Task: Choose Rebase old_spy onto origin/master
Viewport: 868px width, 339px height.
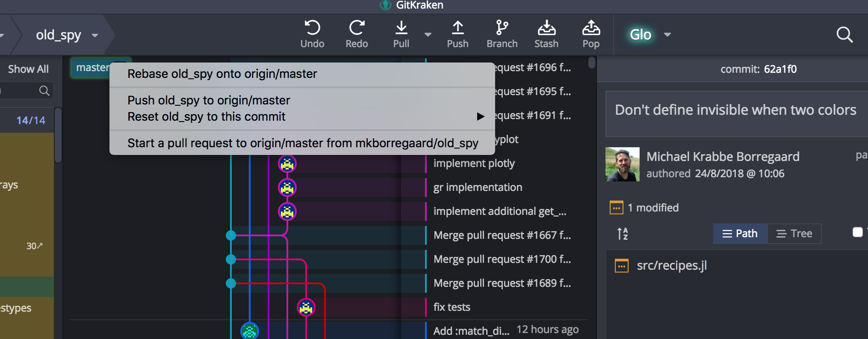Action: coord(302,74)
